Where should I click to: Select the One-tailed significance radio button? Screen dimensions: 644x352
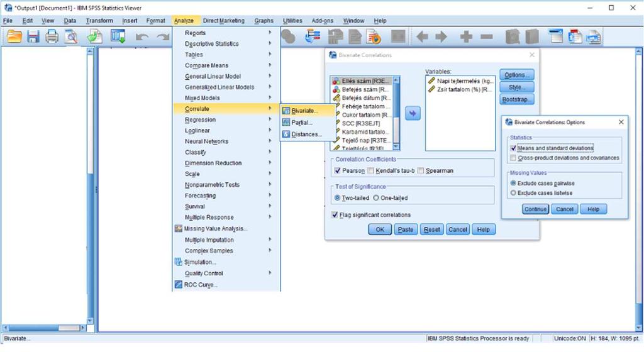376,198
